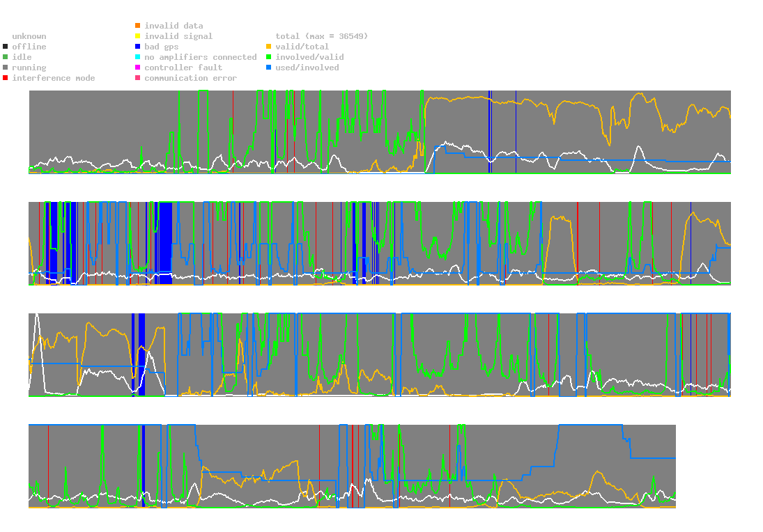Click the orange 'invalid data' legend swatch
The width and height of the screenshot is (763, 532).
tap(138, 25)
